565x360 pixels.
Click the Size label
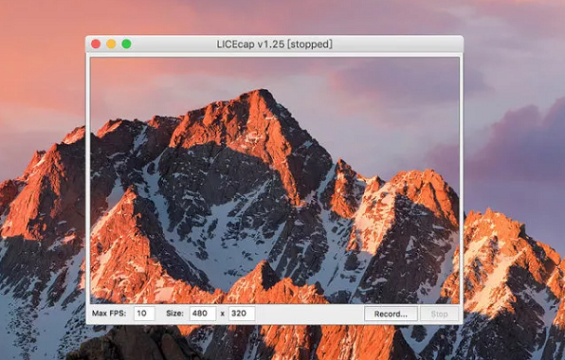[175, 314]
